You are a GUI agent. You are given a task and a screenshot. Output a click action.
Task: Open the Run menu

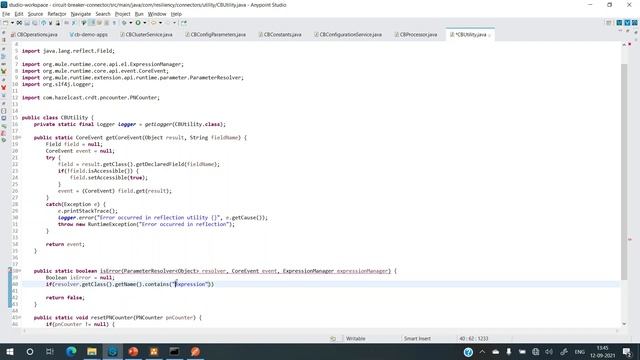pyautogui.click(x=139, y=14)
